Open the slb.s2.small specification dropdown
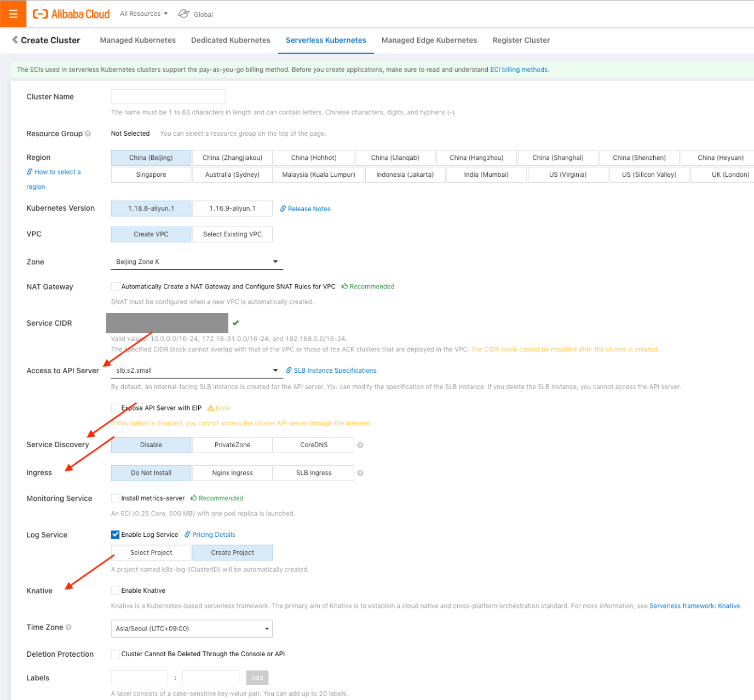Screen dimensions: 754x700 [197, 371]
